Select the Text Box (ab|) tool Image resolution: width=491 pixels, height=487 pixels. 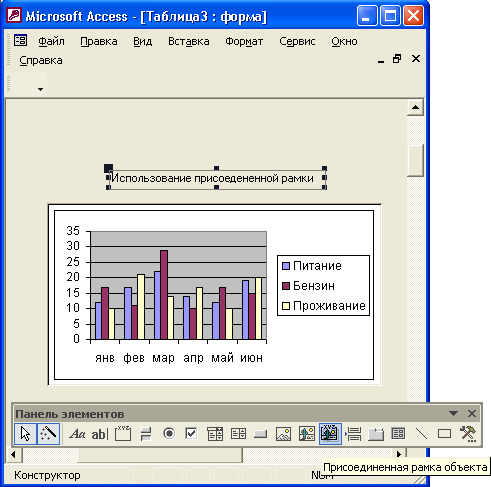pyautogui.click(x=100, y=434)
